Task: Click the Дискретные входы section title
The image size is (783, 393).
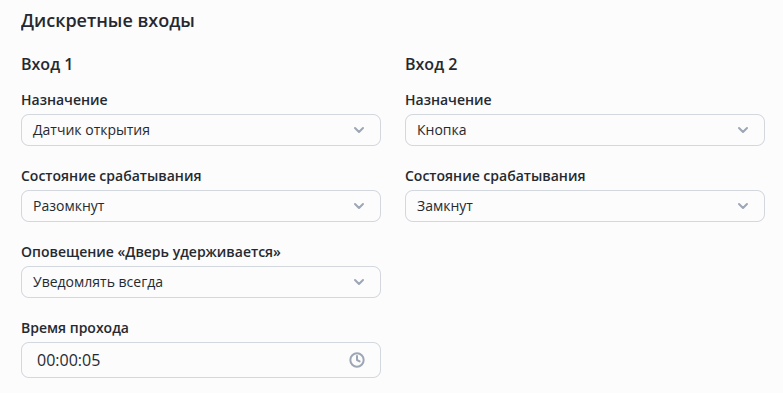Action: click(x=107, y=21)
